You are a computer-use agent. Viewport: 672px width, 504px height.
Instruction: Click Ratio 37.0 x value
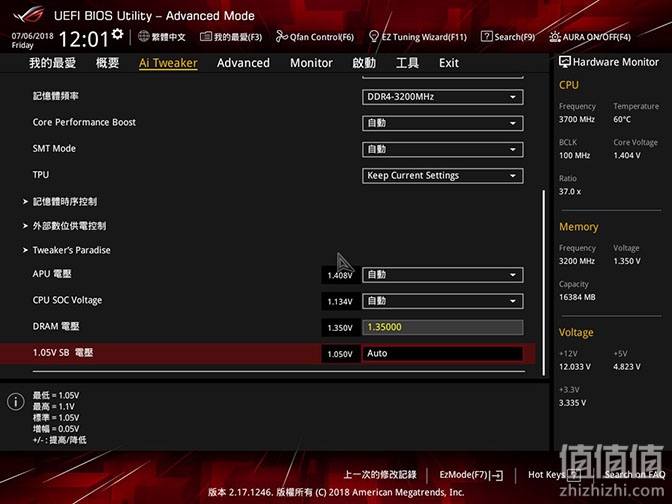click(570, 192)
